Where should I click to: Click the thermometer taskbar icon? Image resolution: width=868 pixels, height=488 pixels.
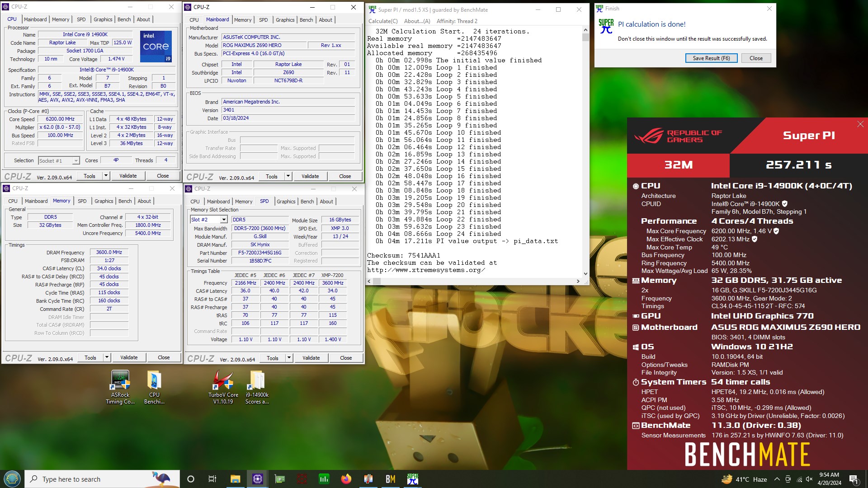(368, 479)
